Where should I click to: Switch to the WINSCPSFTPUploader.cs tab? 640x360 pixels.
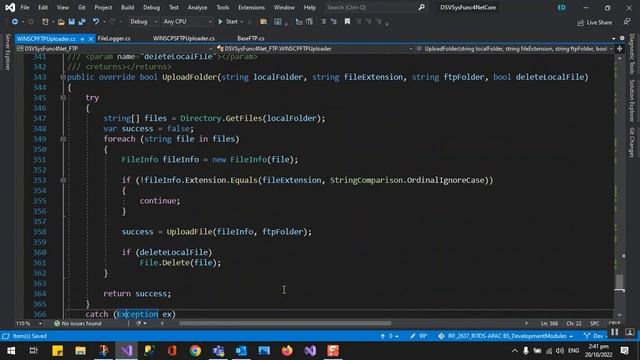pos(184,38)
